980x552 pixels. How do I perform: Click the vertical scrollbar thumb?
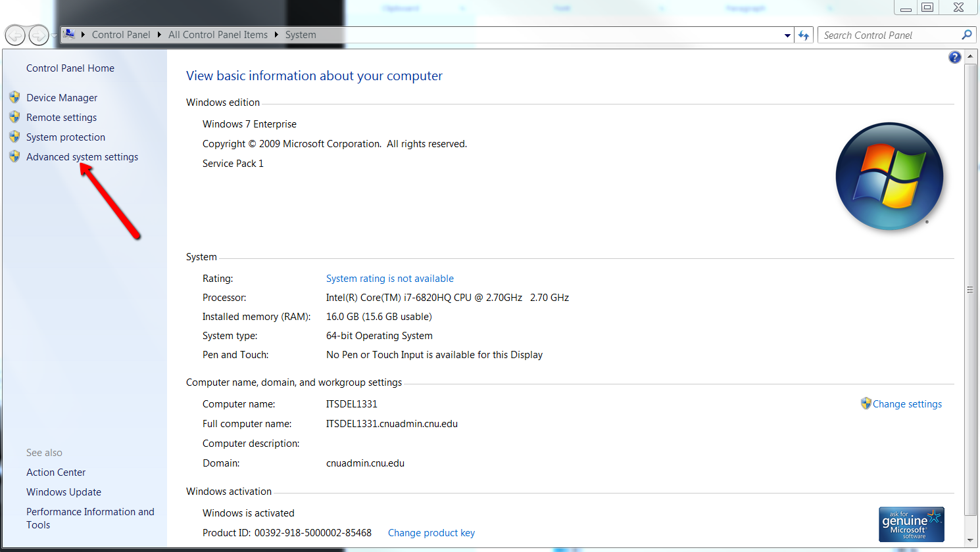click(970, 290)
